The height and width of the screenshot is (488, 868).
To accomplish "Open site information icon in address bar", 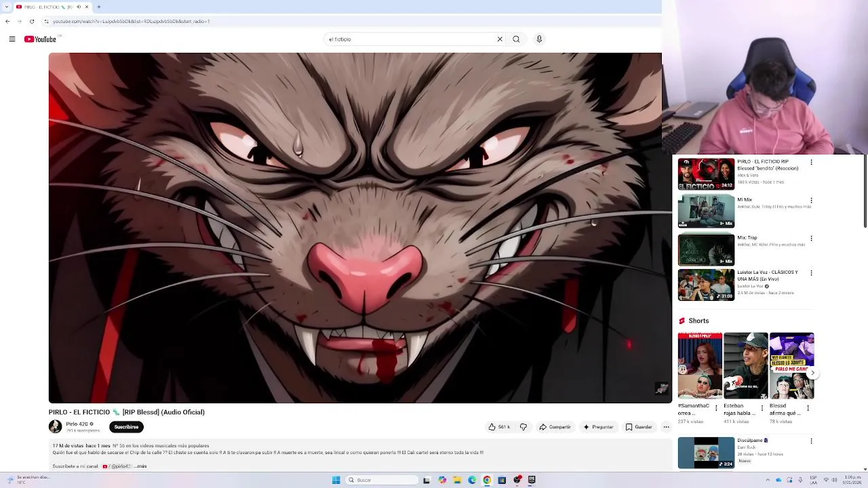I will (46, 21).
